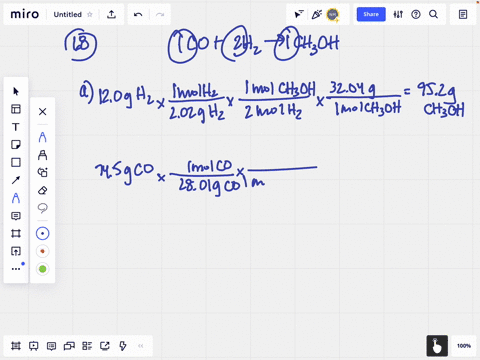Open cards list in bottom toolbar
Screen dimensions: 480x360
[87, 346]
